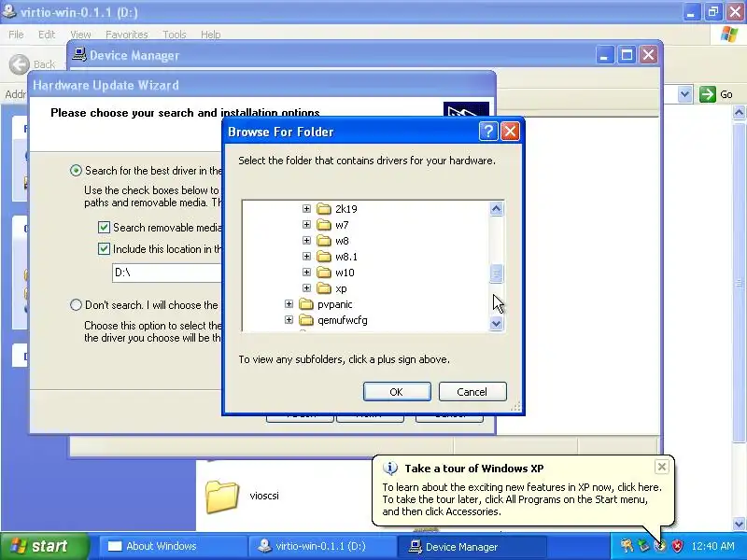The image size is (747, 560).
Task: Select 'Search for the best driver' radio button
Action: [x=76, y=171]
